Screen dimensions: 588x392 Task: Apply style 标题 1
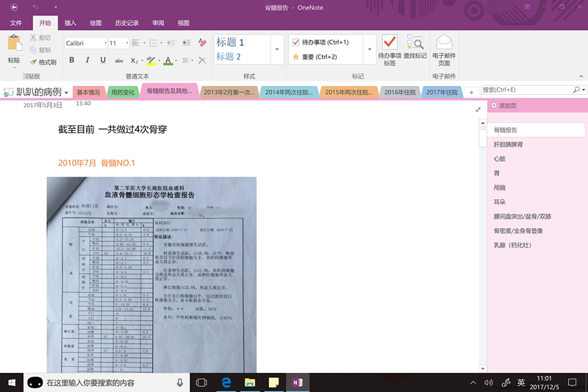(x=230, y=43)
